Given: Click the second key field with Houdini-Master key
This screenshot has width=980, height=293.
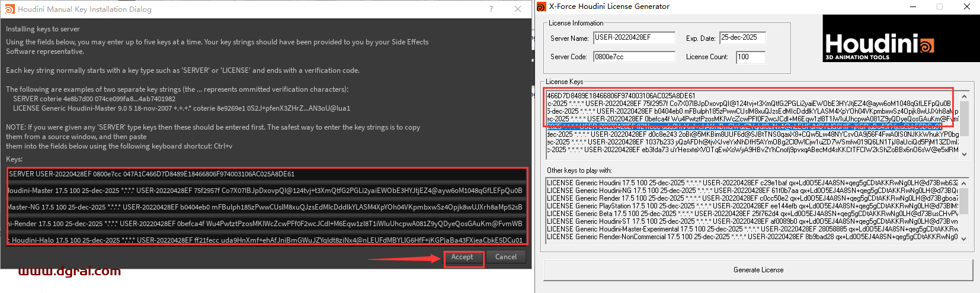Looking at the screenshot, I should pyautogui.click(x=267, y=191).
